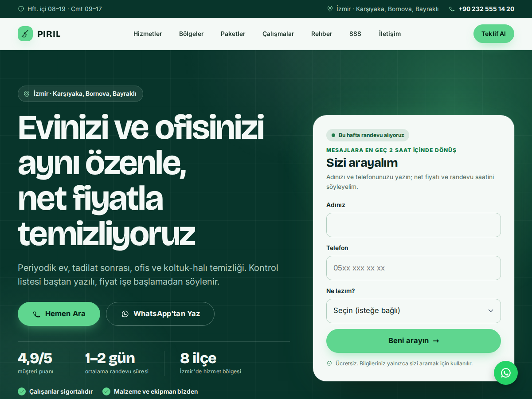Click the Adınız input field
The image size is (532, 399).
414,225
